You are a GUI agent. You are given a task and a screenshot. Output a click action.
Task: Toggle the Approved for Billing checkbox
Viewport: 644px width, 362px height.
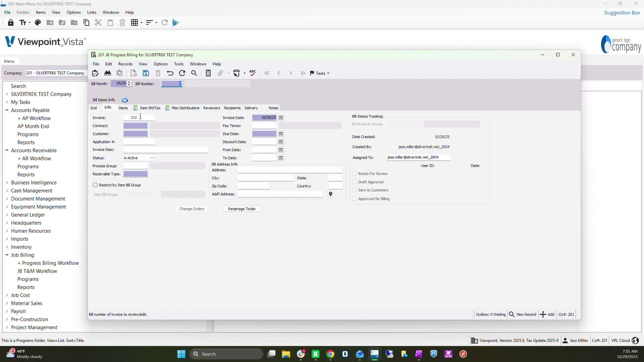(x=354, y=199)
